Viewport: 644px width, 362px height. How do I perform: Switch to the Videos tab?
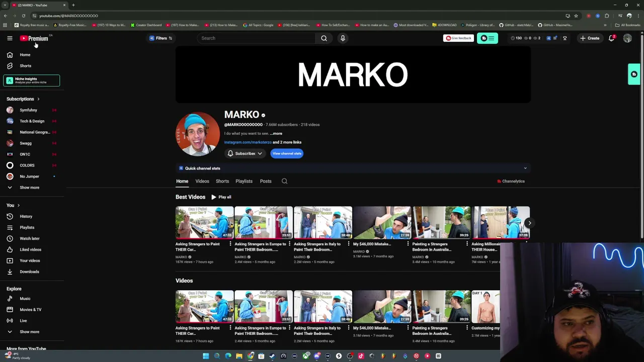202,181
